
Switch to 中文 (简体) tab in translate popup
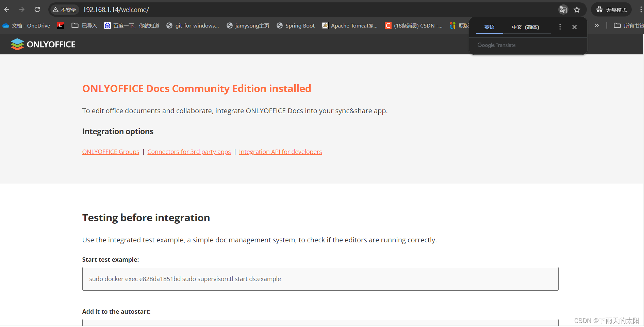[x=525, y=27]
